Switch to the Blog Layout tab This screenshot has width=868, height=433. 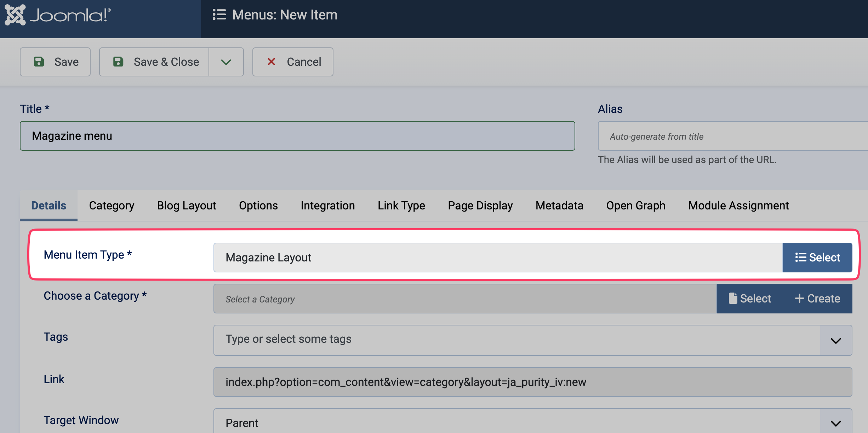tap(187, 206)
